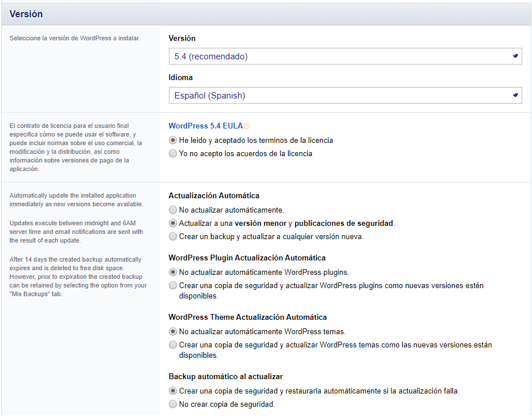Viewport: 532px width, 416px height.
Task: Choose 'Actualizar a una versión menor' option
Action: [173, 224]
